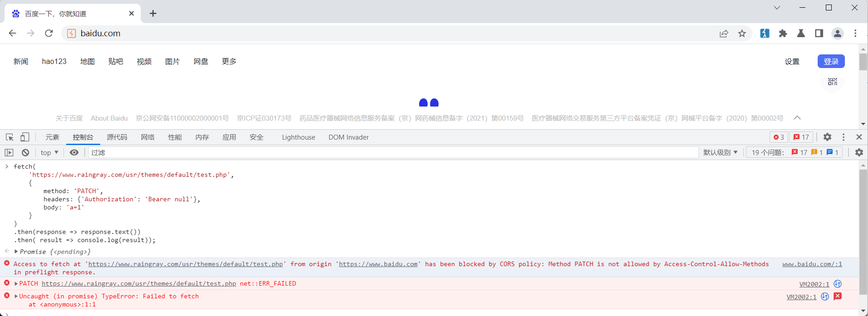Open the test.php link in the PATCH row

click(x=139, y=283)
